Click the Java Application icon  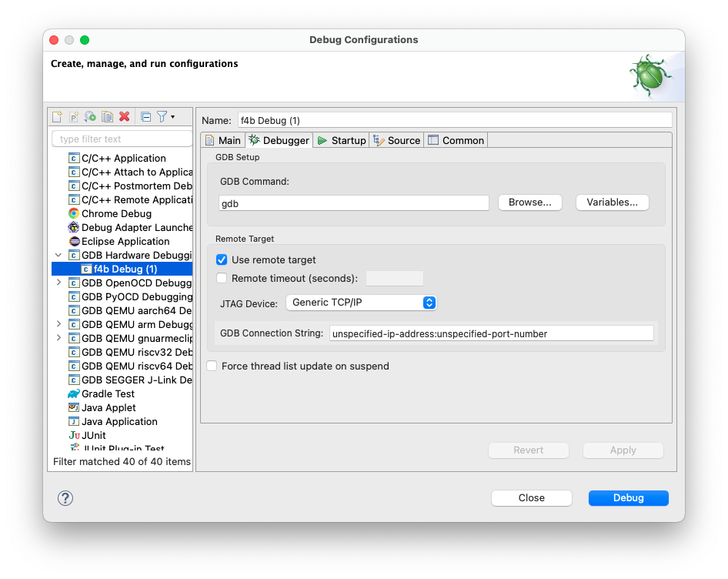73,421
